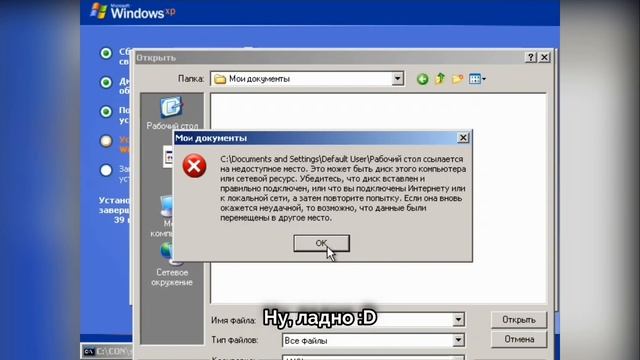Image resolution: width=640 pixels, height=360 pixels.
Task: Click the fourth, orange-labelled setup step radio button
Action: [106, 141]
